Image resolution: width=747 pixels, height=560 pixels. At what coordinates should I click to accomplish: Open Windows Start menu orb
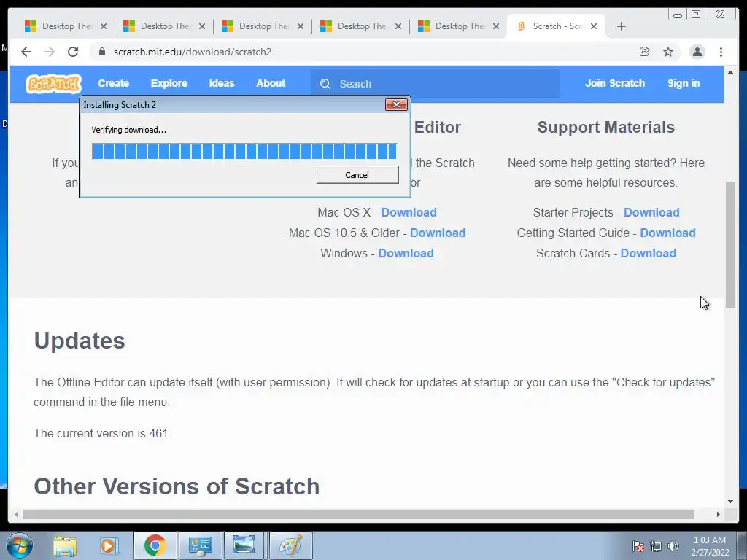[20, 545]
